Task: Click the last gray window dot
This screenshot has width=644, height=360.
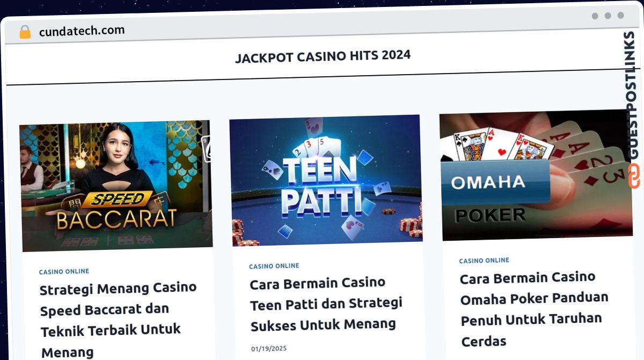Action: tap(621, 16)
